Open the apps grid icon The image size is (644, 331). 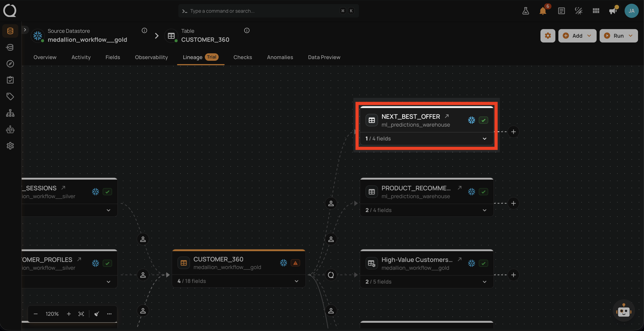[596, 11]
